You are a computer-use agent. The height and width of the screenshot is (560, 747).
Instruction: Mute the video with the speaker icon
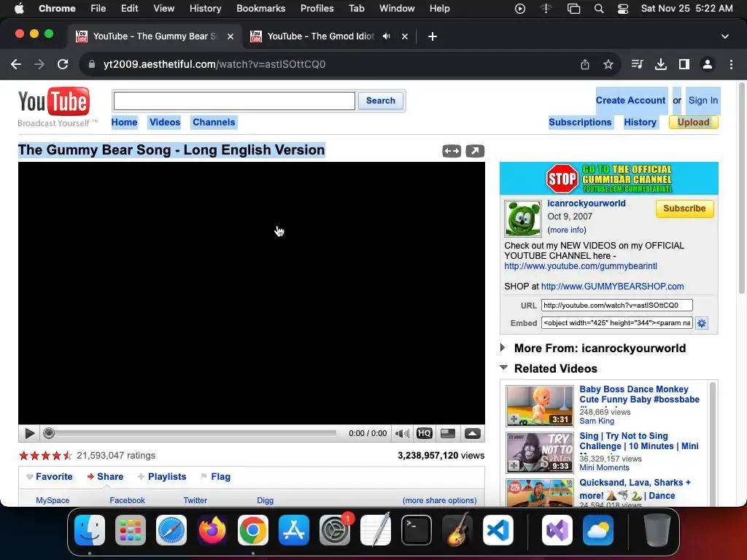point(402,433)
